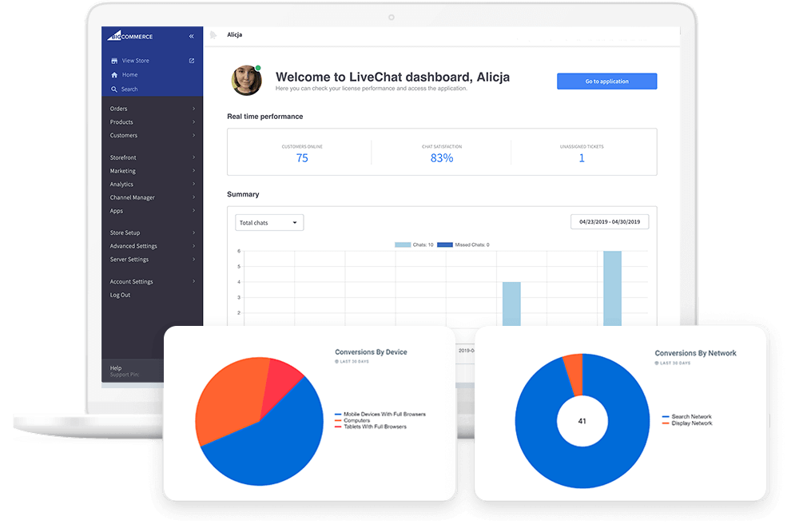
Task: Click the Home house icon
Action: (x=114, y=75)
